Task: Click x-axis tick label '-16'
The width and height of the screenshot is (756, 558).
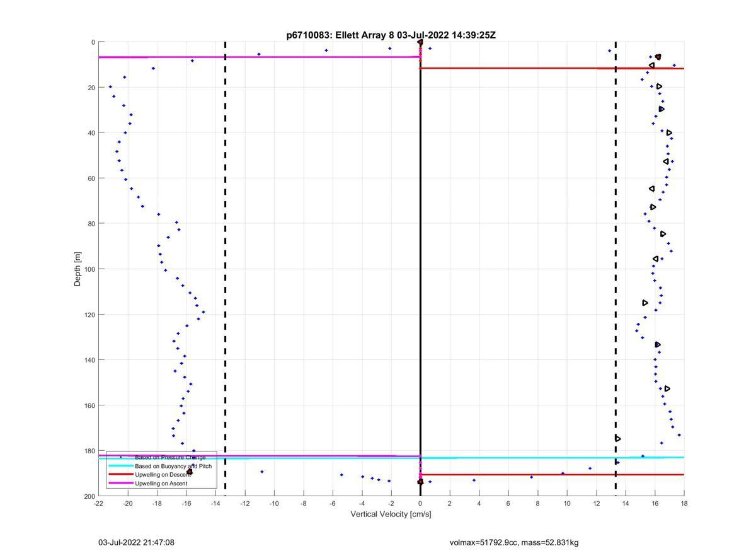Action: pyautogui.click(x=186, y=503)
